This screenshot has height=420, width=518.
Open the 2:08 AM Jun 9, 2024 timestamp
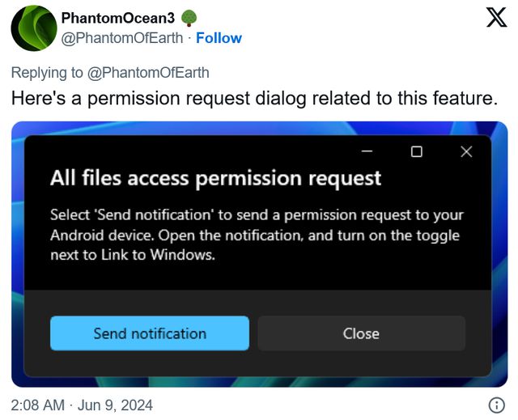82,405
